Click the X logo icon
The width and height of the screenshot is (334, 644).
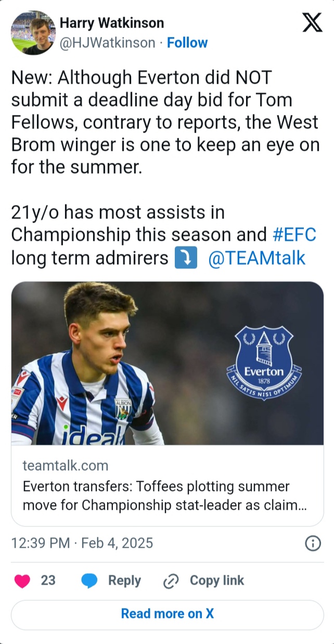[x=312, y=22]
